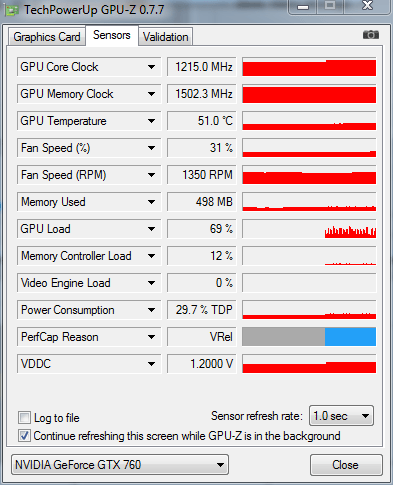Viewport: 393px width, 485px height.
Task: Select the Sensors tab
Action: 112,35
